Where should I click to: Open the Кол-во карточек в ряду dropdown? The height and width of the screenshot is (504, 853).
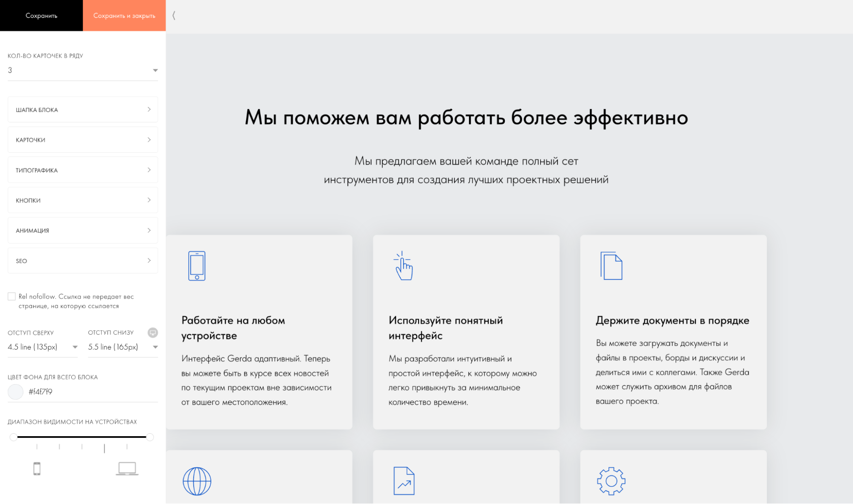83,70
